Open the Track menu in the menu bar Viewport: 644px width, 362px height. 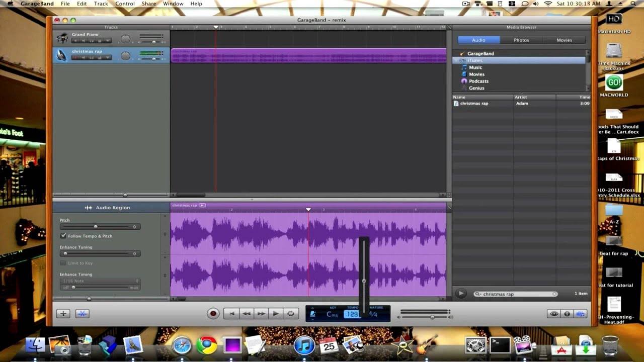pos(101,4)
